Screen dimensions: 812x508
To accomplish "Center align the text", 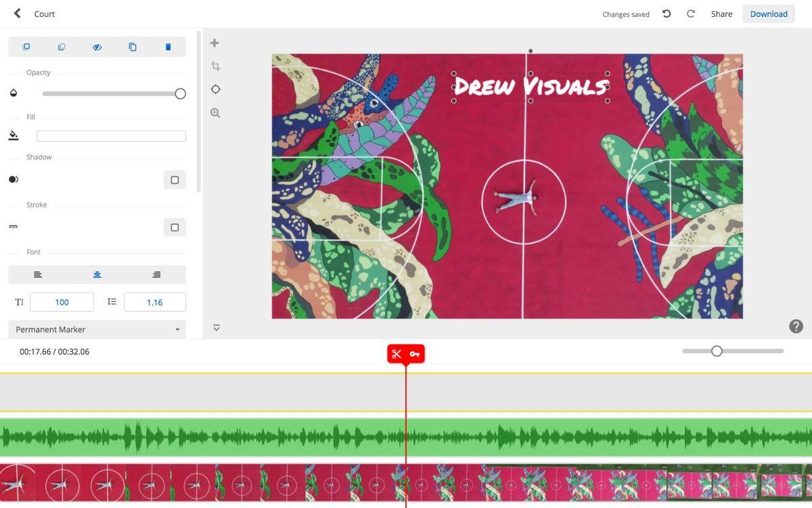I will pyautogui.click(x=97, y=274).
